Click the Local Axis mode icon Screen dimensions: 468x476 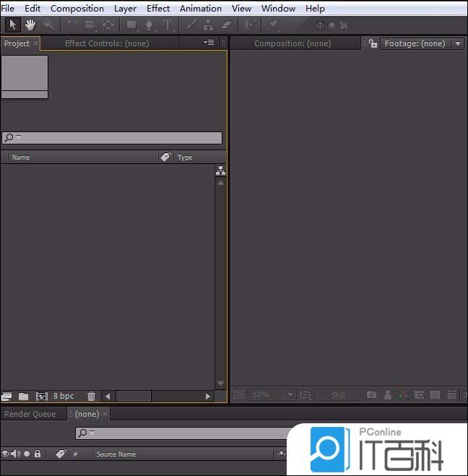pos(320,25)
